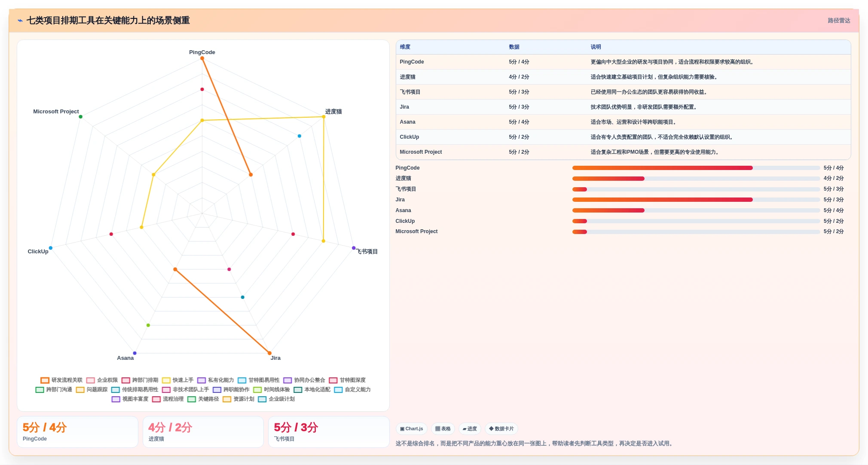Click the 本地化适配 legend color box
Screen dimensions: 868x465
pyautogui.click(x=298, y=390)
